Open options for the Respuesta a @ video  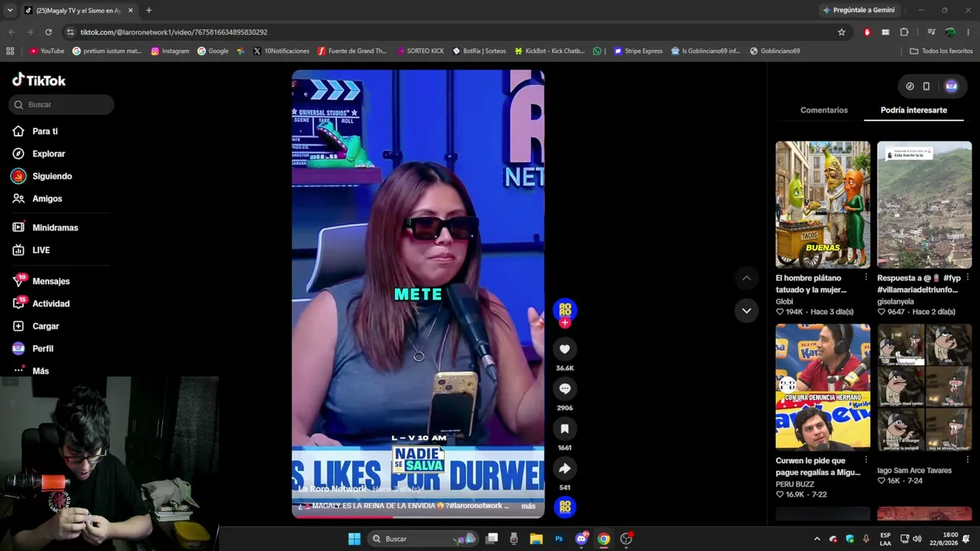coord(967,277)
